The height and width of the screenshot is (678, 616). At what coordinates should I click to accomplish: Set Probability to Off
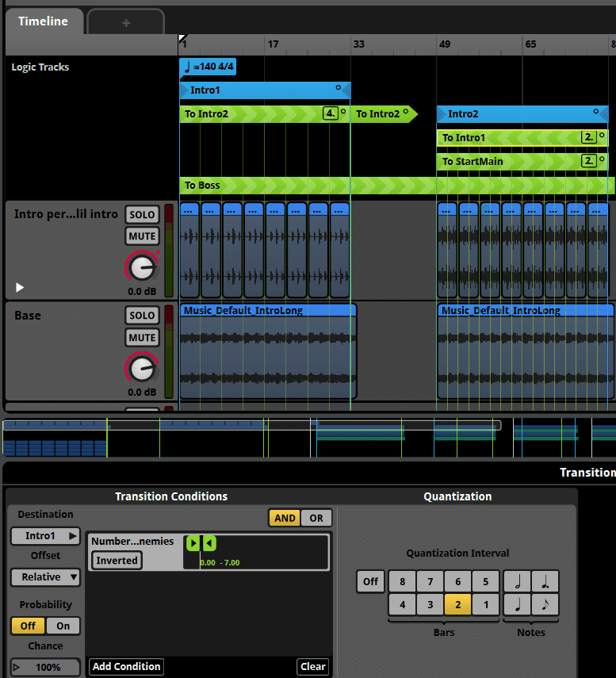[x=28, y=626]
